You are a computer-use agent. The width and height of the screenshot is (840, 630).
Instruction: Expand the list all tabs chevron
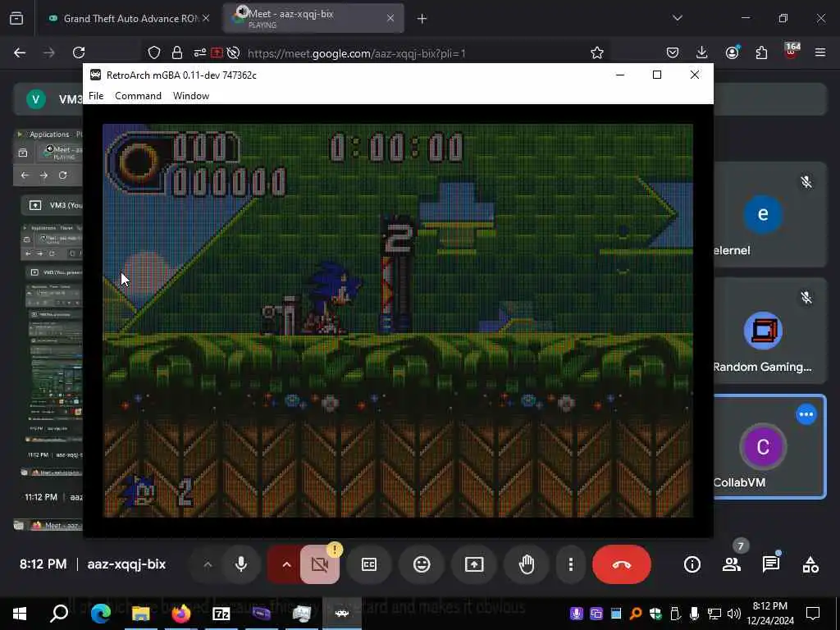[677, 18]
